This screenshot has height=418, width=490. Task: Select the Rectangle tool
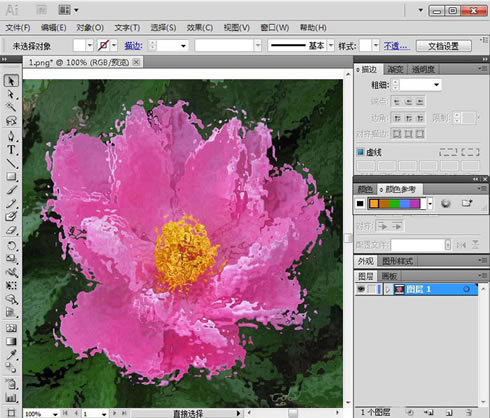tap(11, 177)
